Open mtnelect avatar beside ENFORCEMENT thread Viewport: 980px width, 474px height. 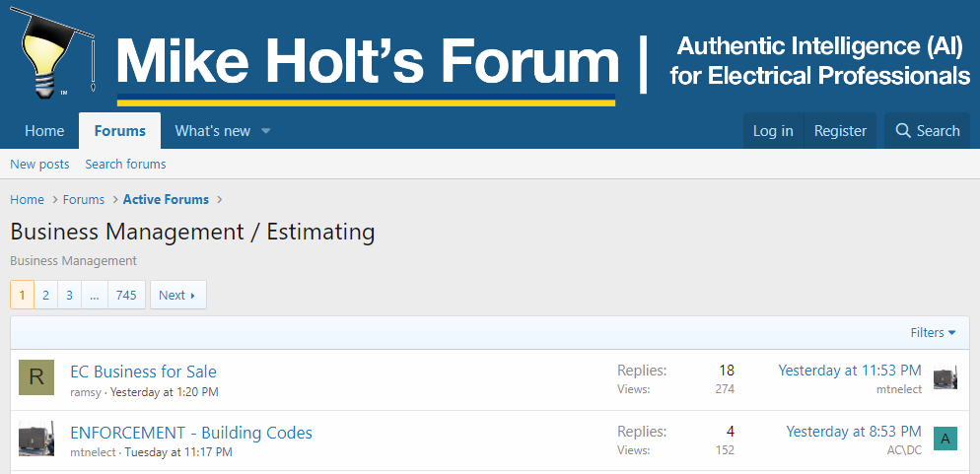36,439
